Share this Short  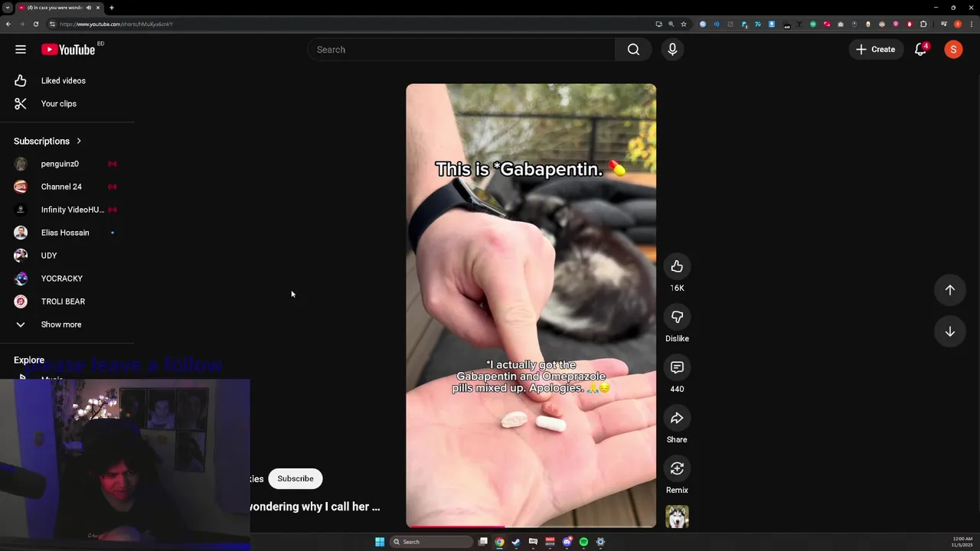677,418
